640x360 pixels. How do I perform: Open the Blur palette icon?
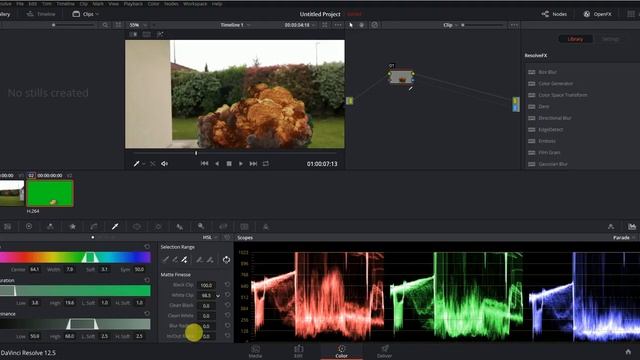(x=180, y=227)
